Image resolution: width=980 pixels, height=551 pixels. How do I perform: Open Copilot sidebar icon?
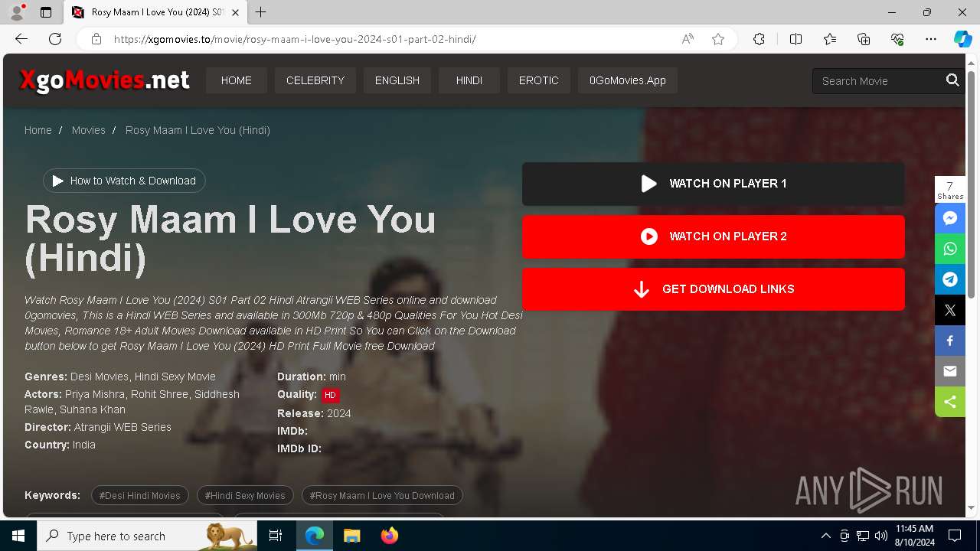coord(962,39)
